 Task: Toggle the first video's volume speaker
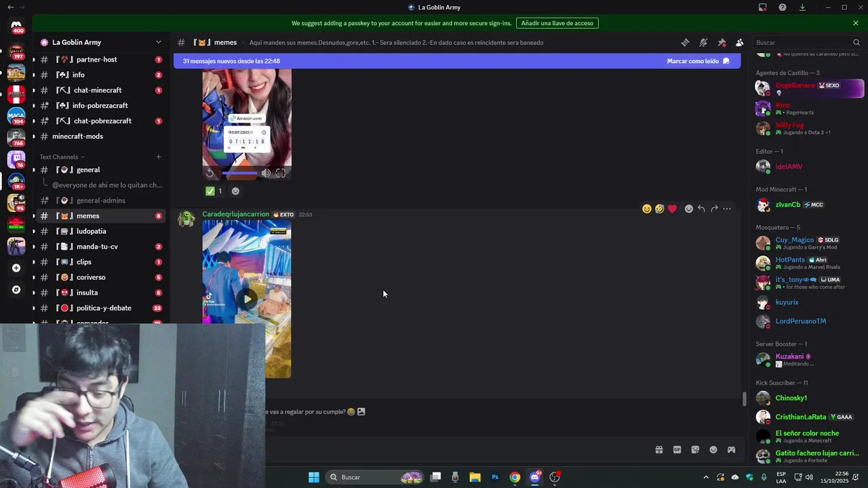[266, 173]
